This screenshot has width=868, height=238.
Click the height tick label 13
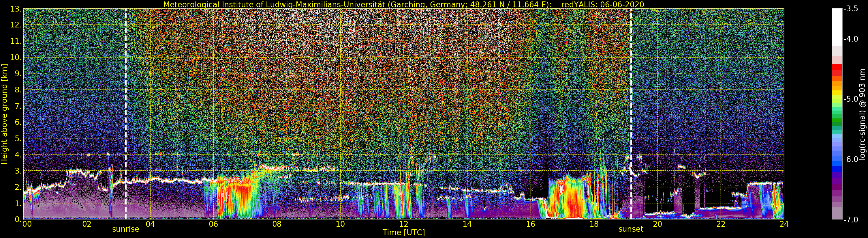16,9
